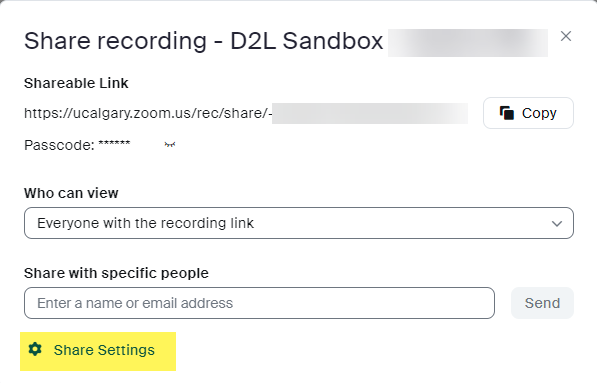597x383 pixels.
Task: Send the recording to specific people
Action: [542, 303]
